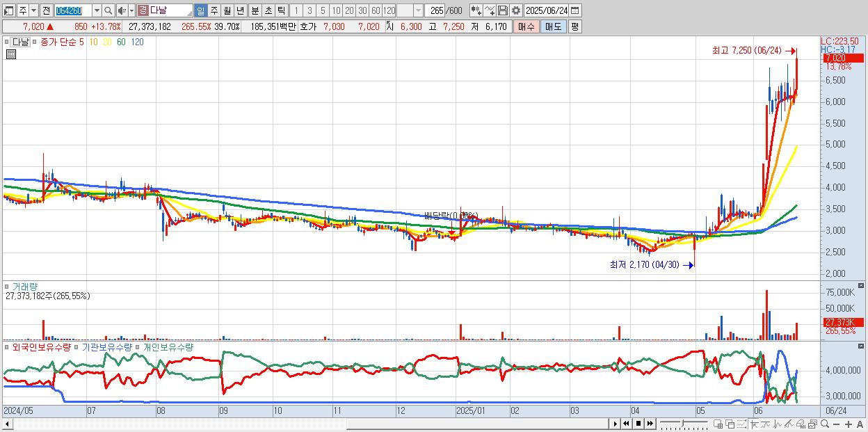Click the volume bar chart icon in bottom toolbar

801,424
